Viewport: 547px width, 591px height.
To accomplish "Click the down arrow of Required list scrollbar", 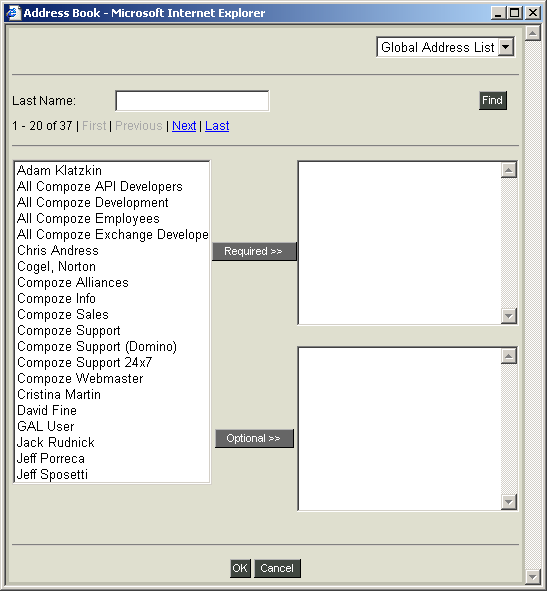I will (x=509, y=315).
